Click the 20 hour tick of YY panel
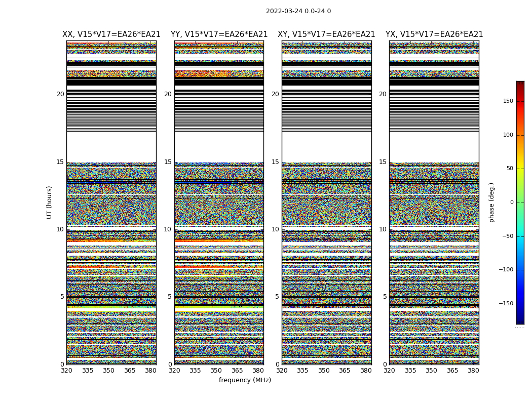Image resolution: width=532 pixels, height=405 pixels. [168, 94]
